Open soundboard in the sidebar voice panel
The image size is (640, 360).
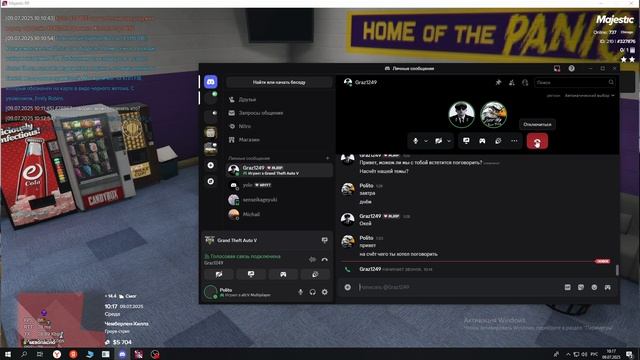(x=315, y=274)
